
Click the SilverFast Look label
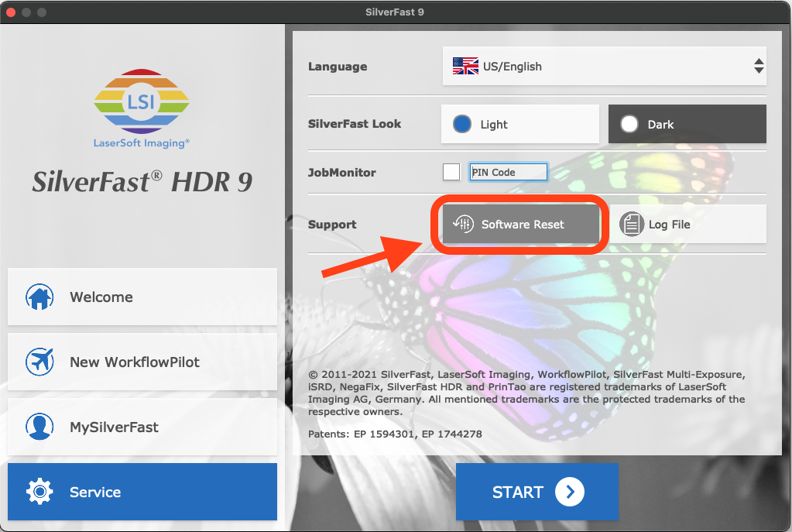pos(355,124)
